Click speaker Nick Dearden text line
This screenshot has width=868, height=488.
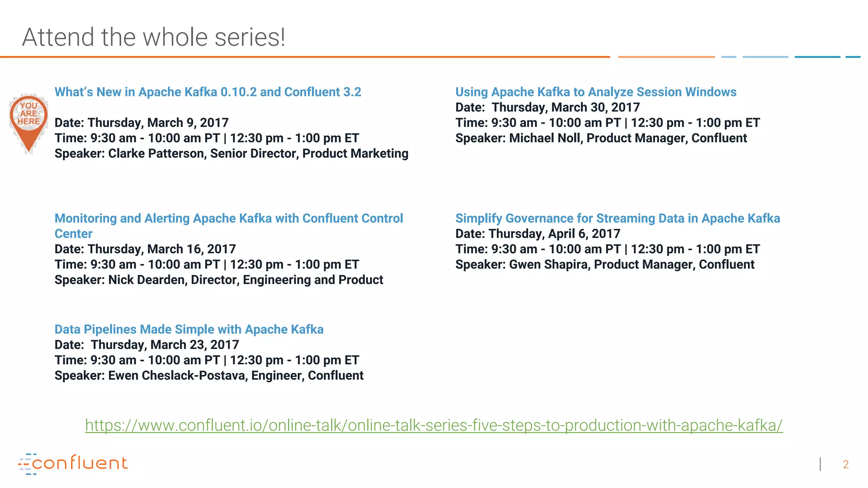219,280
